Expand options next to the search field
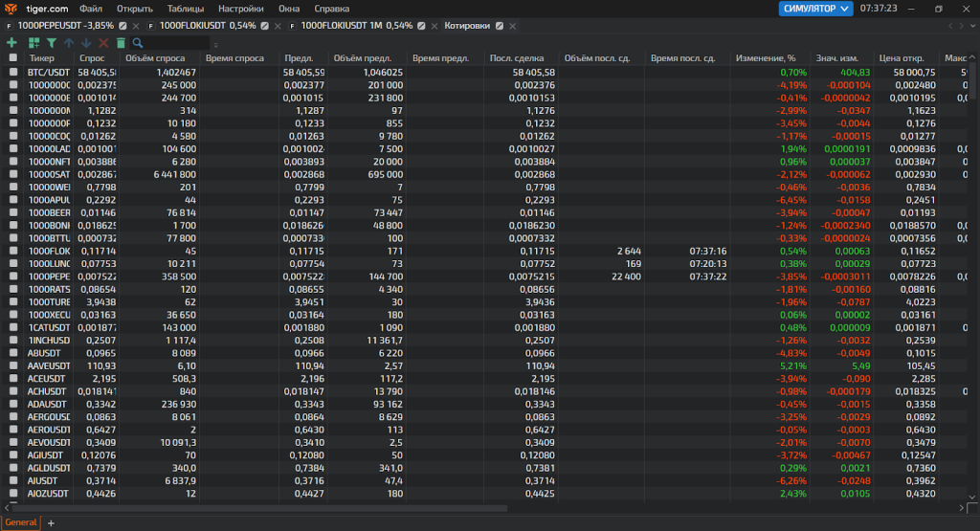The width and height of the screenshot is (980, 531). [215, 44]
